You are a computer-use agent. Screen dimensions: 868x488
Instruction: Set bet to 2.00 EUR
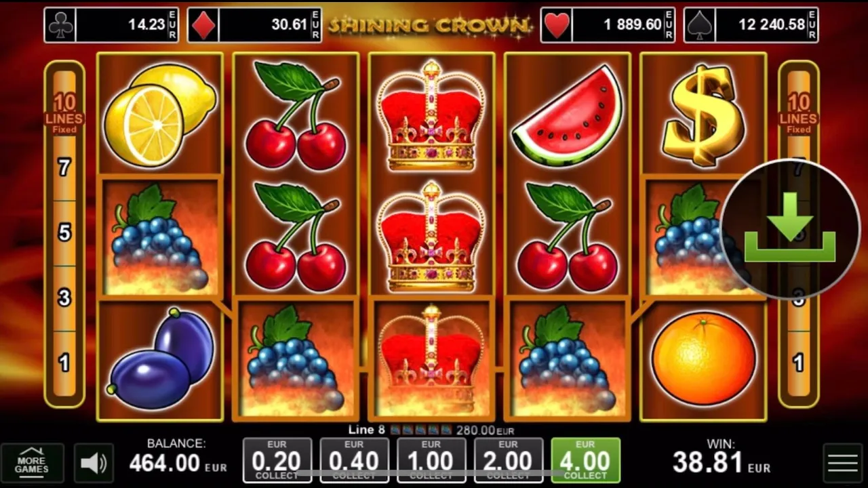click(509, 460)
